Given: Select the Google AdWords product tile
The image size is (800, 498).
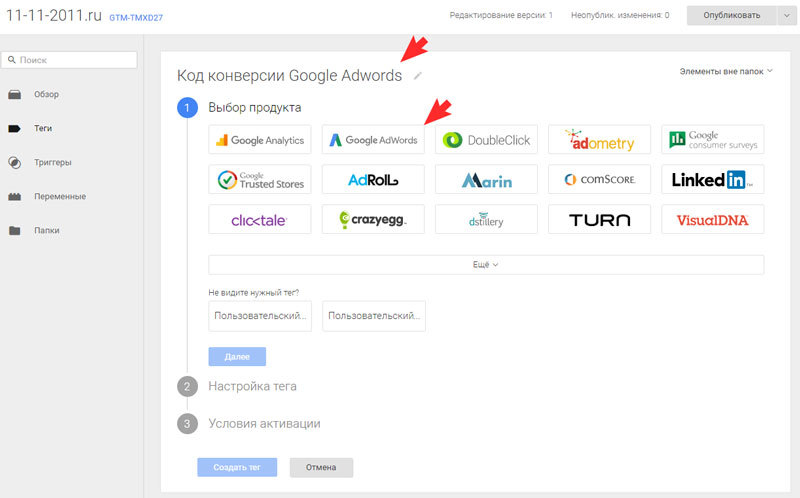Looking at the screenshot, I should [373, 139].
